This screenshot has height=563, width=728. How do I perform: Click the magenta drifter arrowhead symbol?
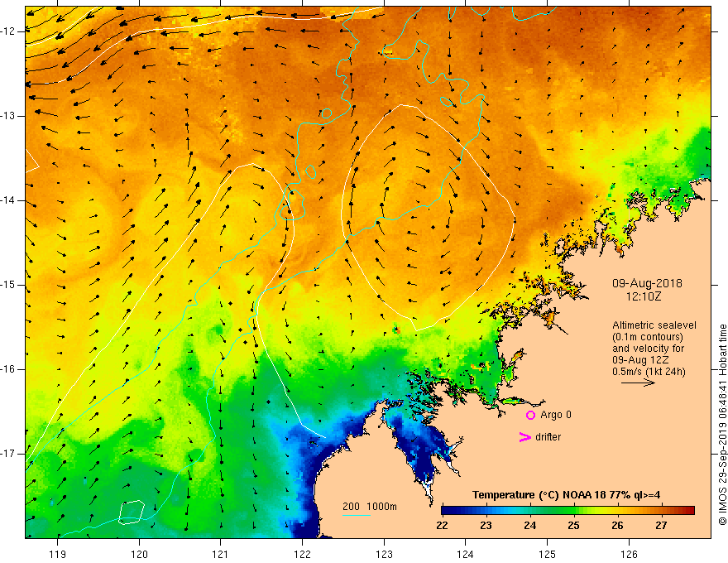tap(525, 437)
